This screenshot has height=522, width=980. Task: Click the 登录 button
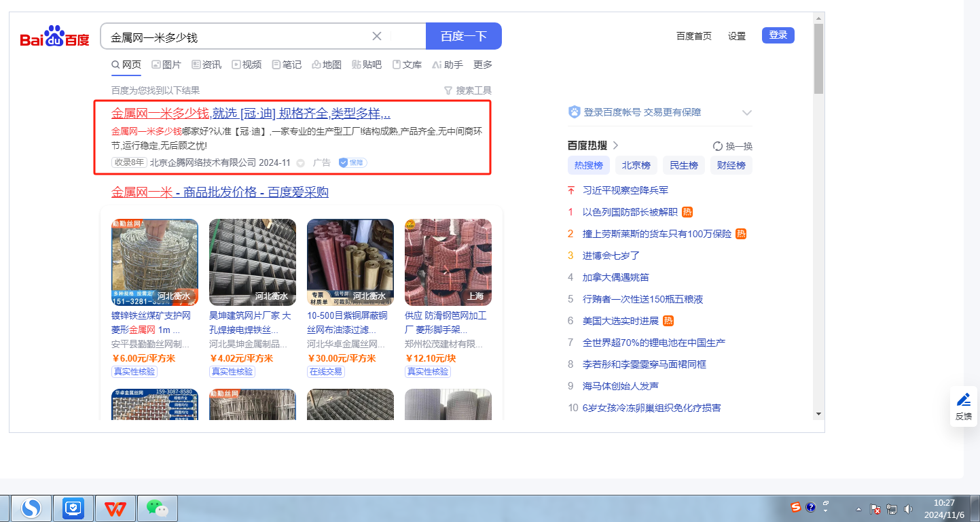click(x=778, y=35)
